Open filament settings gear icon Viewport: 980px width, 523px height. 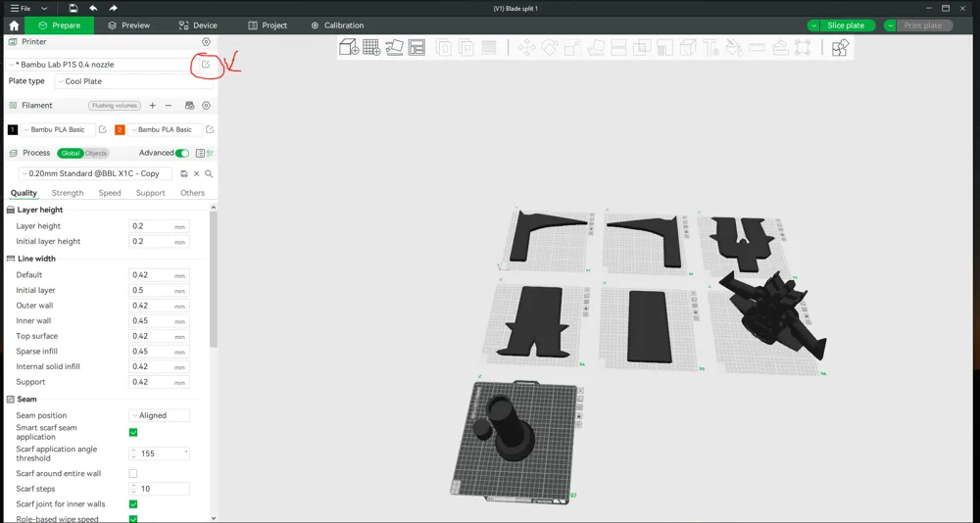(x=206, y=106)
